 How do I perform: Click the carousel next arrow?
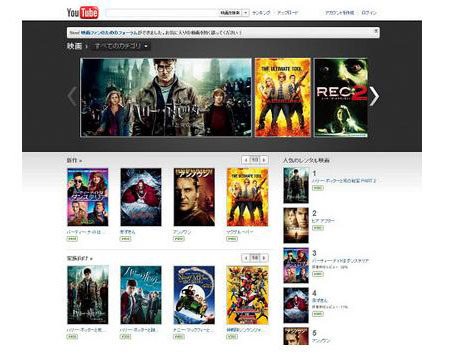pyautogui.click(x=375, y=97)
